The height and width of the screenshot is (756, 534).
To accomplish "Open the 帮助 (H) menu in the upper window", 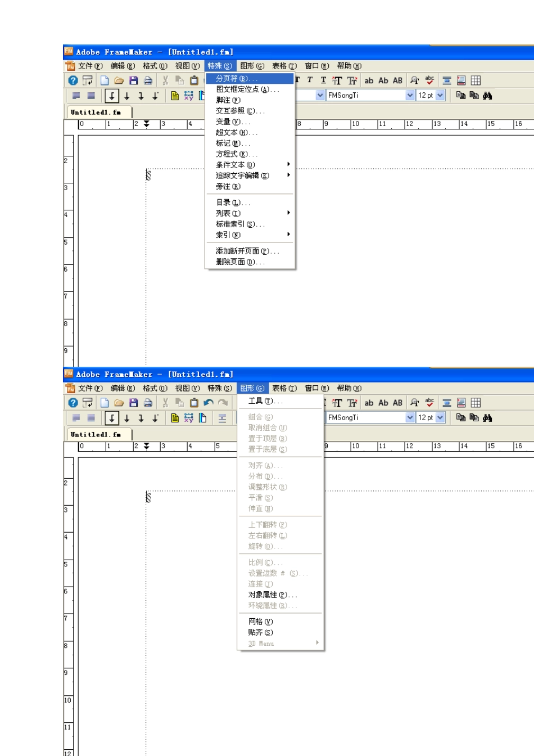I will (349, 66).
